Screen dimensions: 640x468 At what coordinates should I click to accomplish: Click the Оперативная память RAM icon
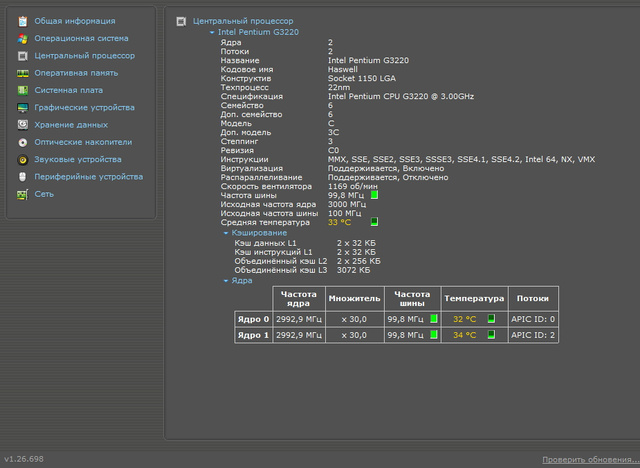tap(22, 73)
